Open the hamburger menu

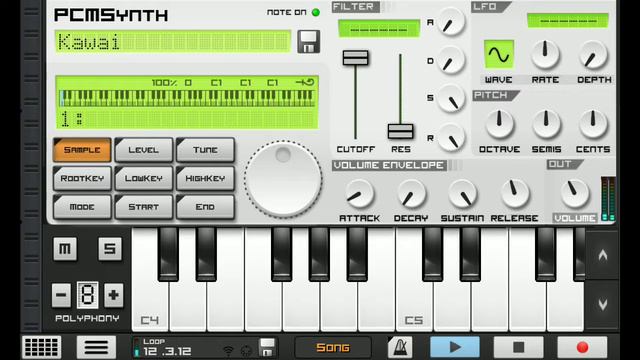[96, 347]
